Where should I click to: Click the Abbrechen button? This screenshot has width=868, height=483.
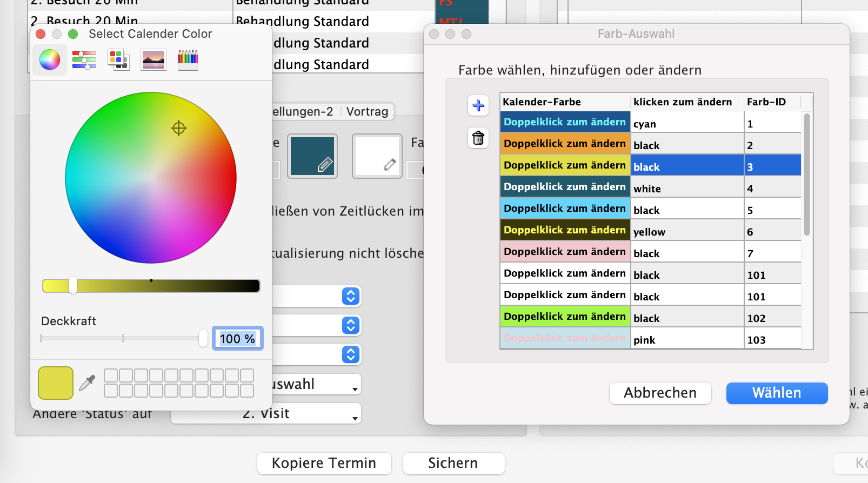[x=660, y=393]
